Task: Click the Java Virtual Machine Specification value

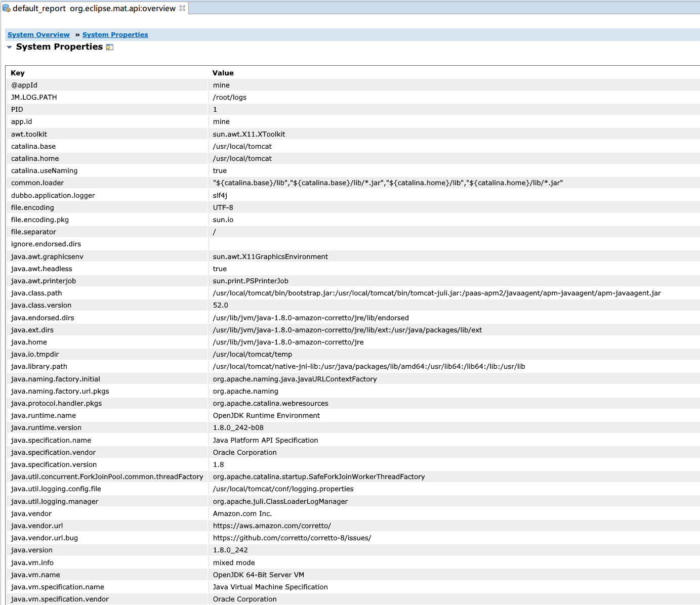Action: point(270,587)
